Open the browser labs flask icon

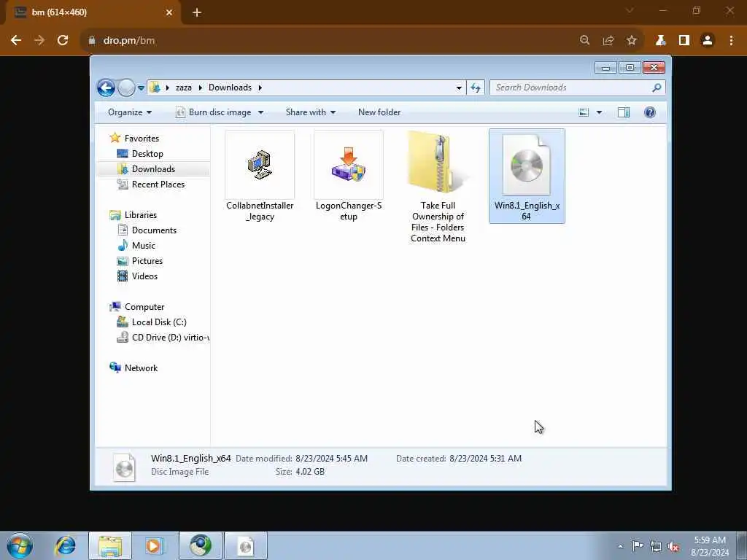click(660, 41)
